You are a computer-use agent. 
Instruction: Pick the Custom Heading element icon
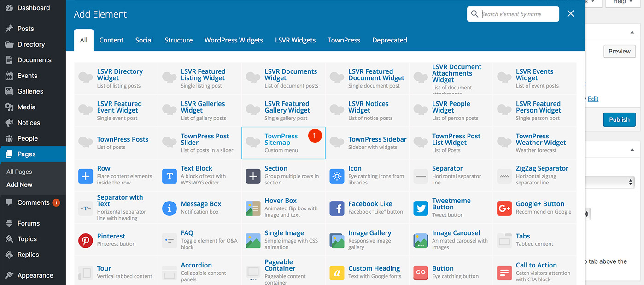click(x=337, y=273)
